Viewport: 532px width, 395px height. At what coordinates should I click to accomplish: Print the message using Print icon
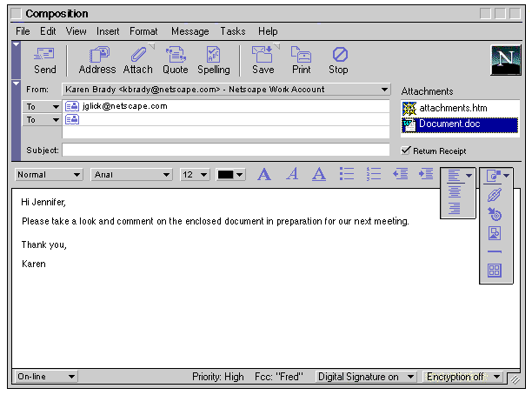pos(301,59)
